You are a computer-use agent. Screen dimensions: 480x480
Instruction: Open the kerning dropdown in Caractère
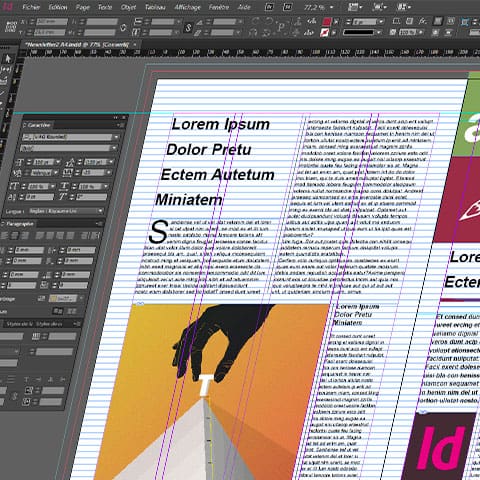tap(56, 173)
